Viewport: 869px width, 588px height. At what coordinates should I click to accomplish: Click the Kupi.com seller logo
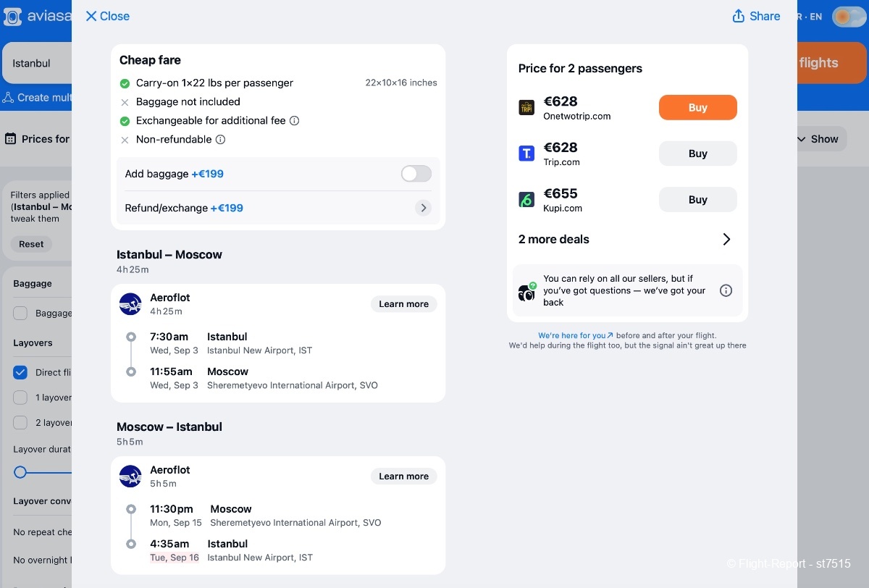[526, 200]
